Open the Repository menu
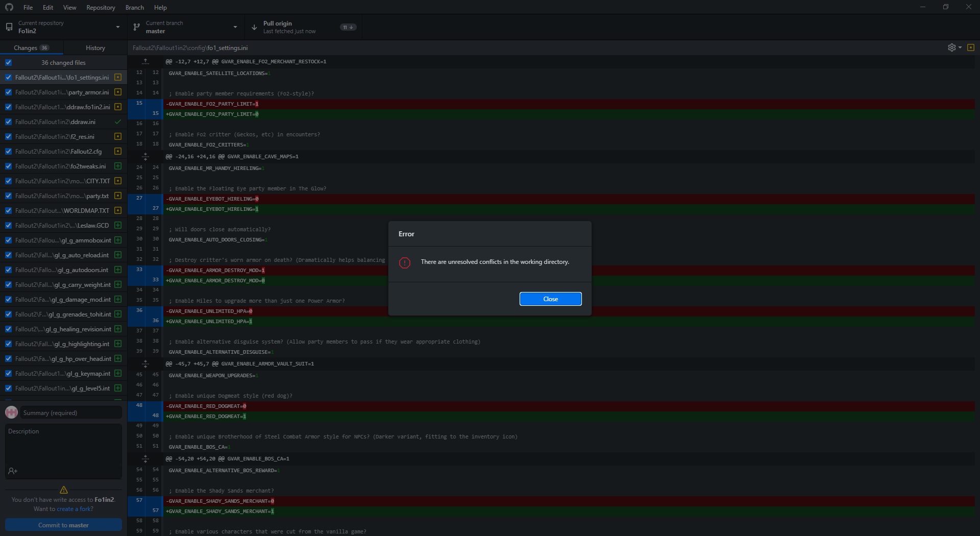 pyautogui.click(x=101, y=7)
